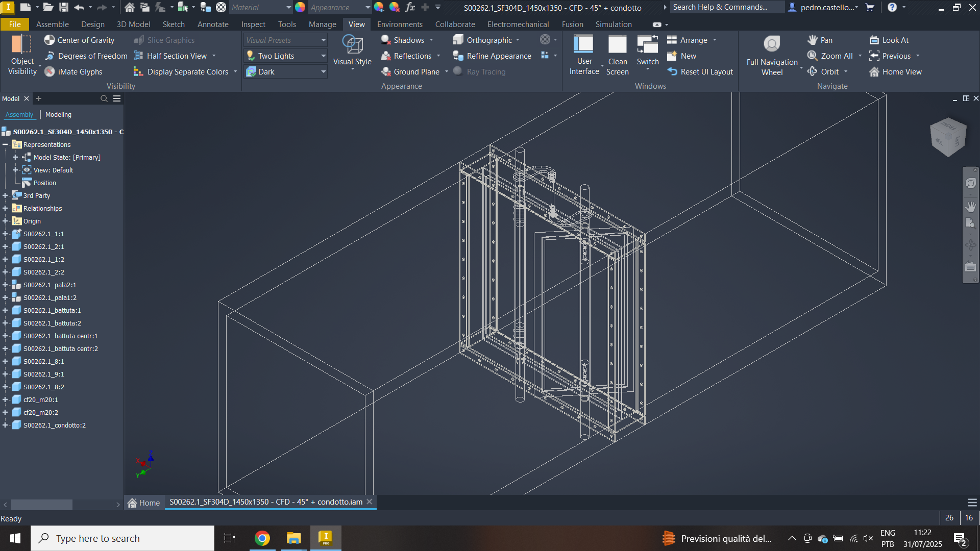Viewport: 980px width, 551px height.
Task: Close the condotto.iam document tab
Action: point(369,502)
